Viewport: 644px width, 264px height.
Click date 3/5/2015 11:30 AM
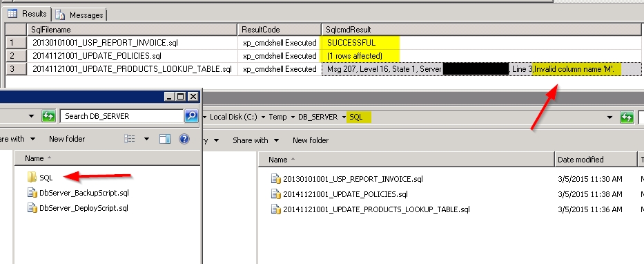(589, 179)
